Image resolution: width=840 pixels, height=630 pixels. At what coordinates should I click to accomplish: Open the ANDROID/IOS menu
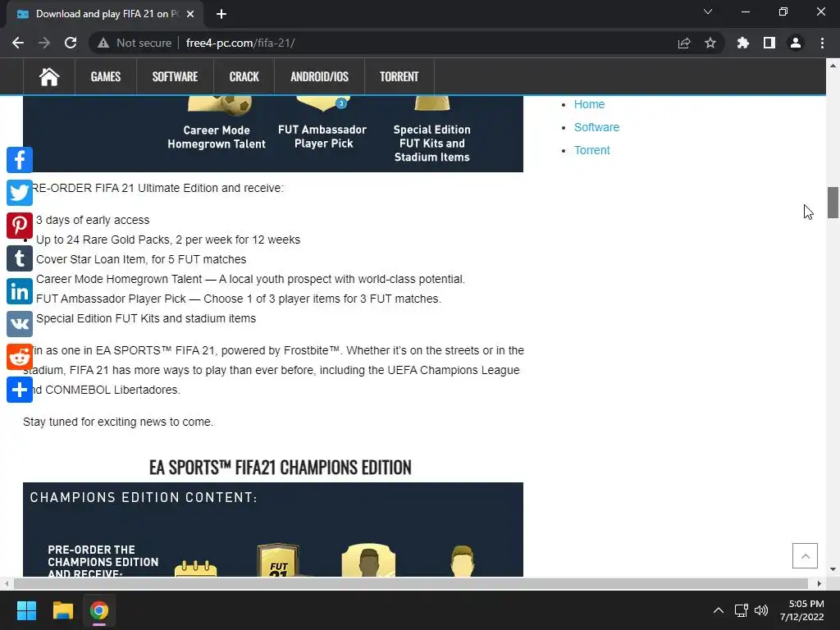coord(319,76)
